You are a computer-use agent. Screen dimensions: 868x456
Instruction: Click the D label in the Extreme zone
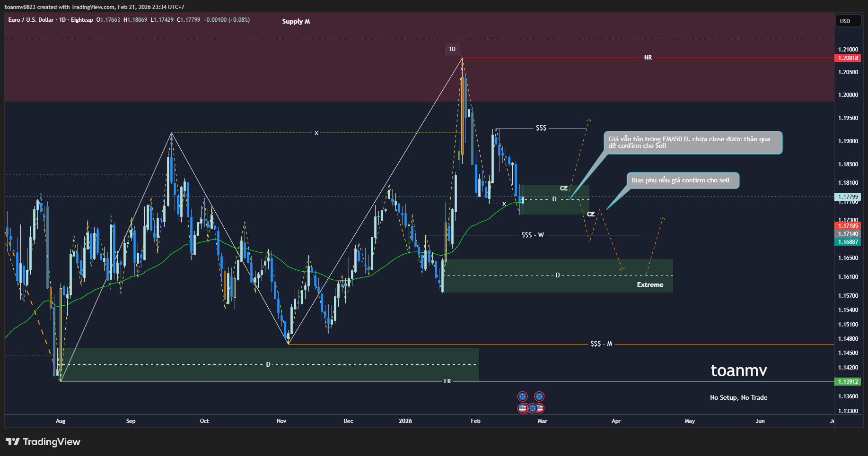pos(558,275)
